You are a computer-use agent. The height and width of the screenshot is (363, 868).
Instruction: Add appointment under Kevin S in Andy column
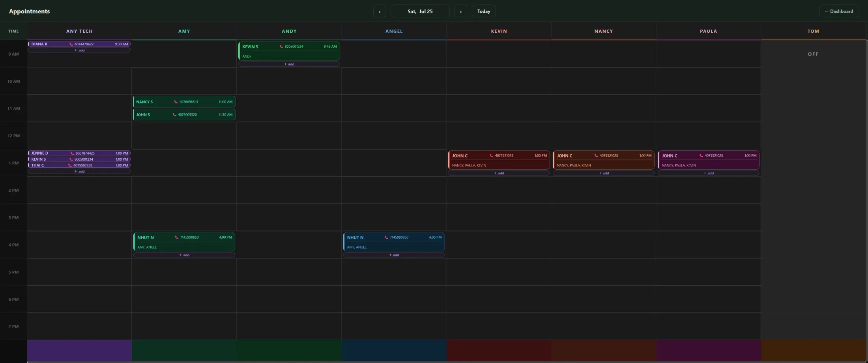point(289,64)
